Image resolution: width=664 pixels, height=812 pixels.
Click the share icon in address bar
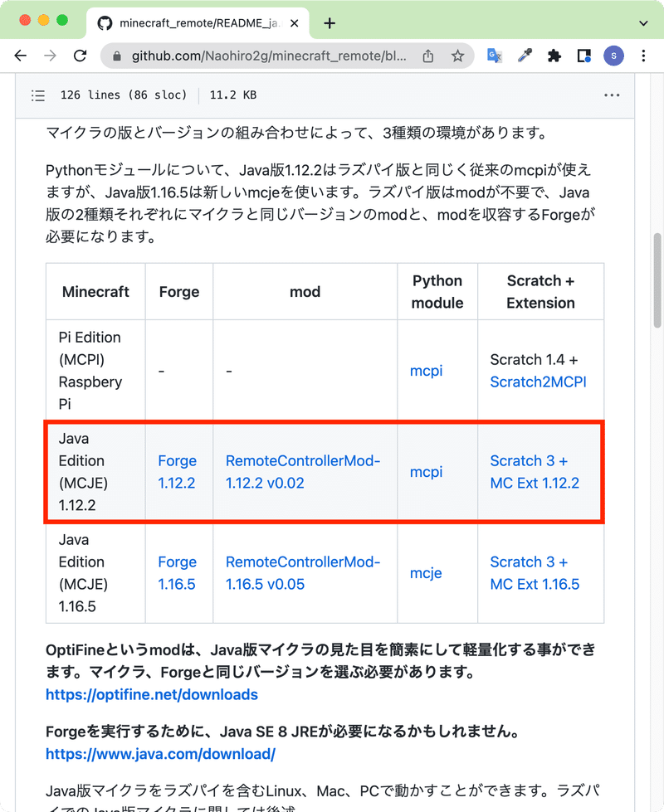(x=428, y=56)
